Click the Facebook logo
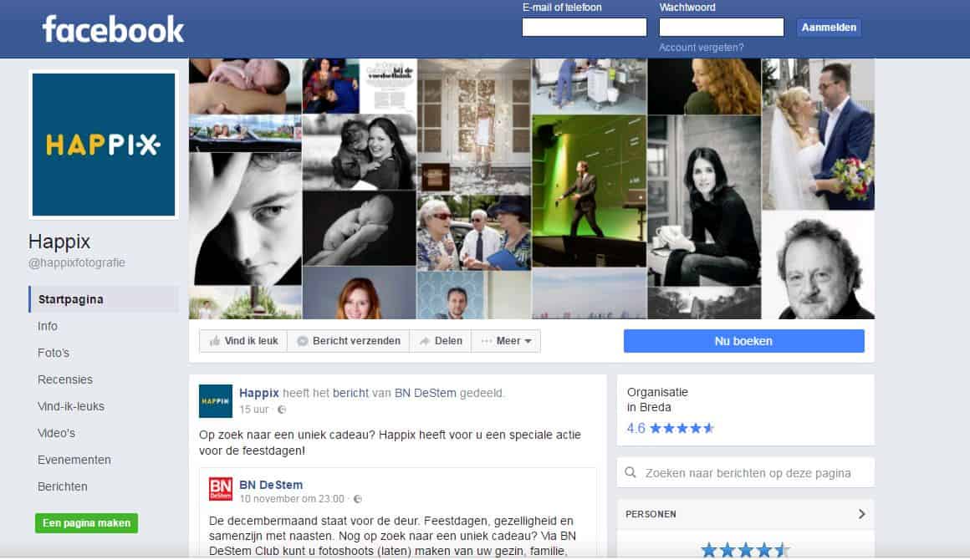 click(x=112, y=28)
